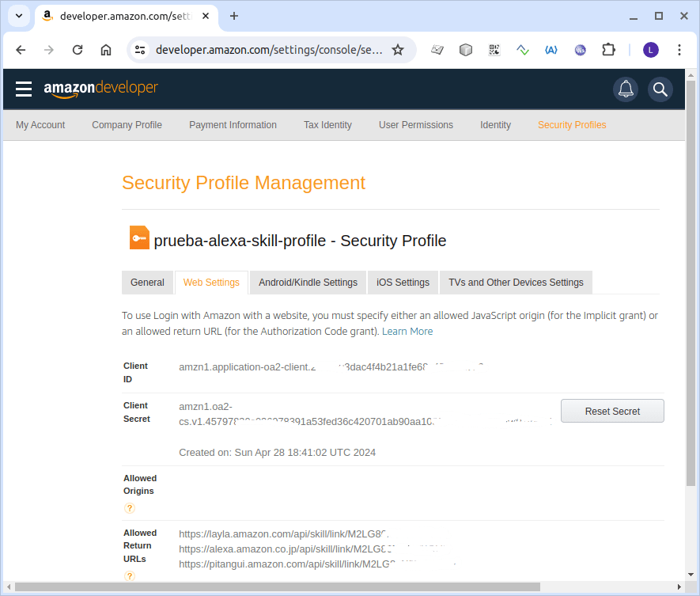Close the developer.amazon.com tab
700x596 pixels.
[206, 16]
